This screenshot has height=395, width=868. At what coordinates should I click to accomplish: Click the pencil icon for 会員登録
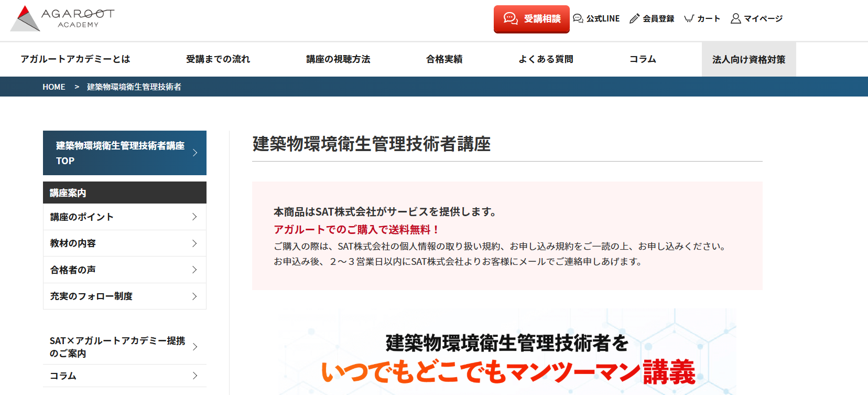(634, 18)
